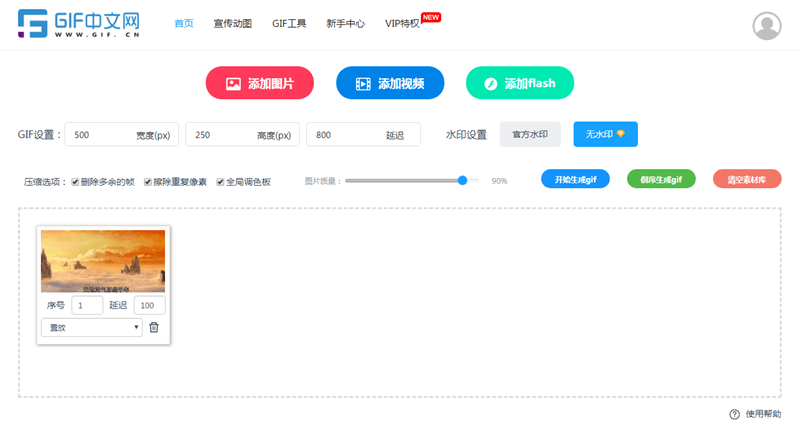Click the flash icon in 添加flash
Screen dimensions: 800x425
[x=490, y=84]
